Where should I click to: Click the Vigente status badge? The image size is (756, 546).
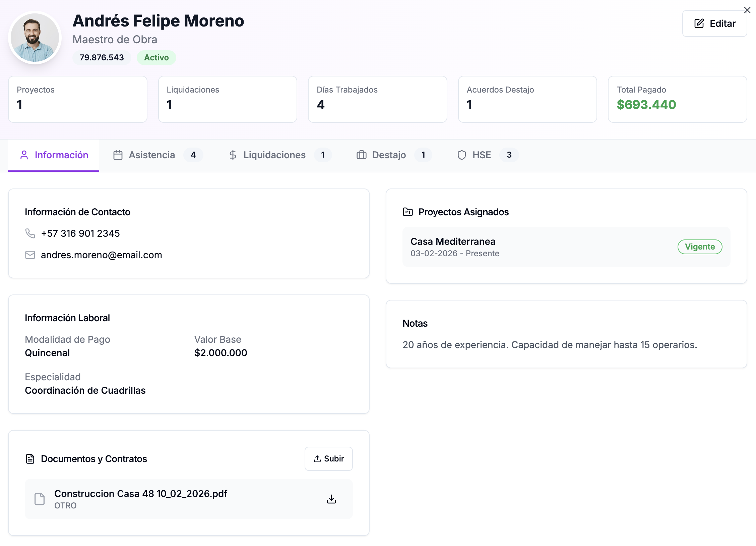700,247
